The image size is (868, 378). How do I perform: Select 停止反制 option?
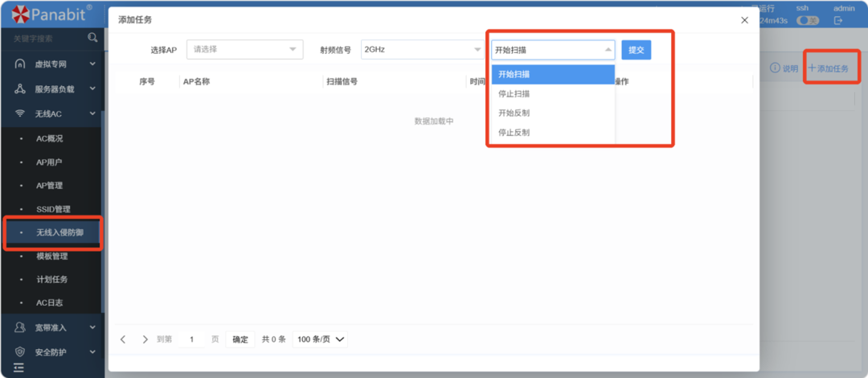[x=553, y=133]
